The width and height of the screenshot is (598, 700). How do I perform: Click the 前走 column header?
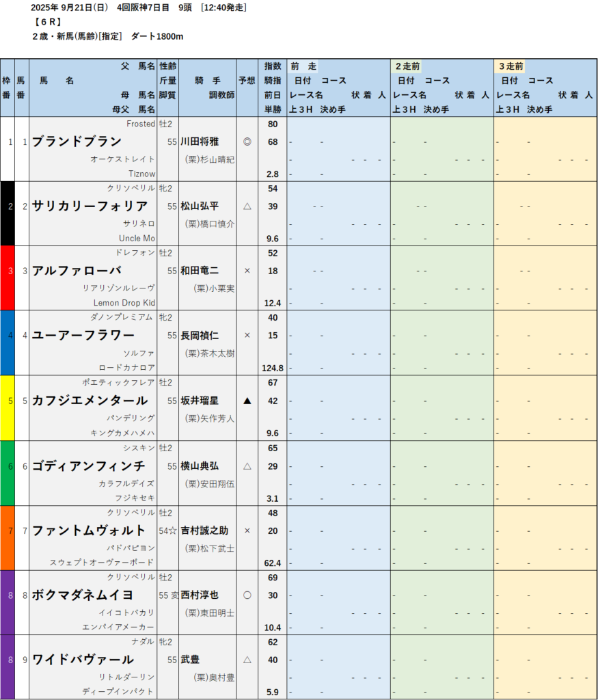tap(303, 66)
